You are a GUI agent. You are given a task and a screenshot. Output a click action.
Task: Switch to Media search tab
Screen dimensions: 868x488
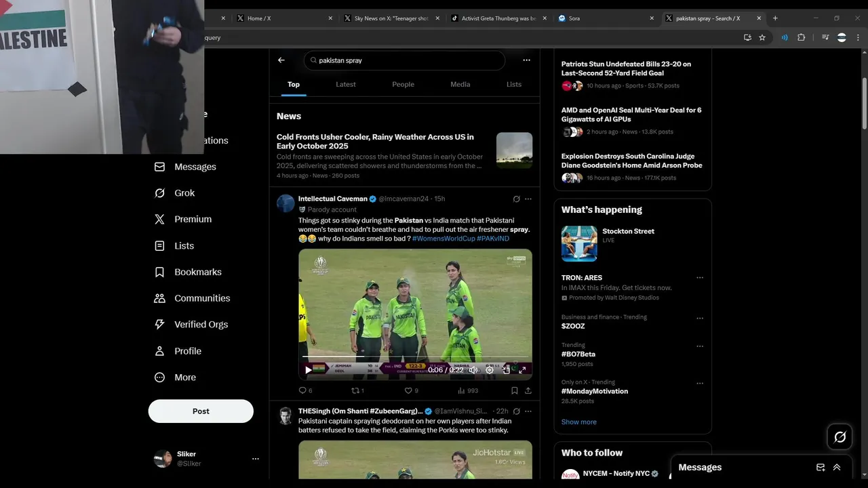tap(460, 85)
